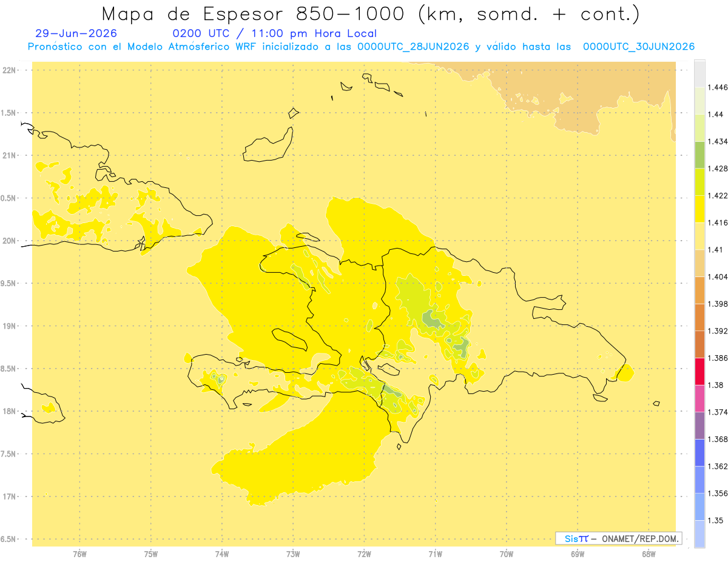This screenshot has width=728, height=562.
Task: Click the light gray swatch above 1.446
Action: coord(699,74)
